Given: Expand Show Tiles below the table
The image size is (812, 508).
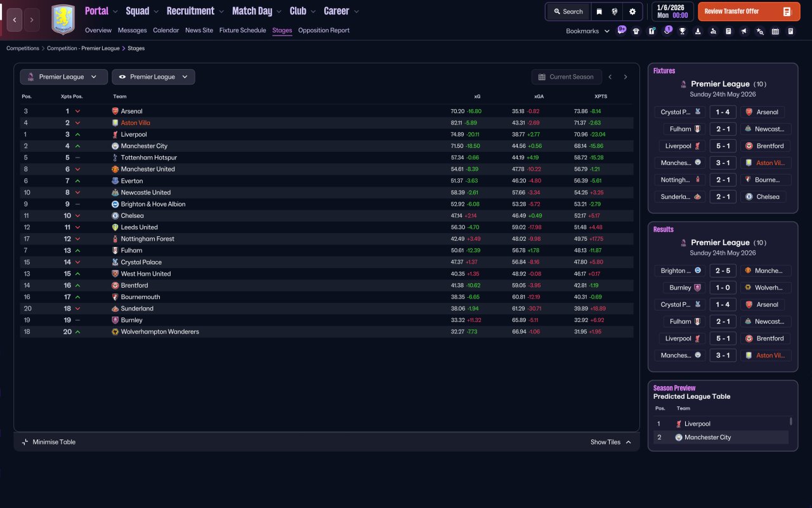Looking at the screenshot, I should click(x=611, y=442).
